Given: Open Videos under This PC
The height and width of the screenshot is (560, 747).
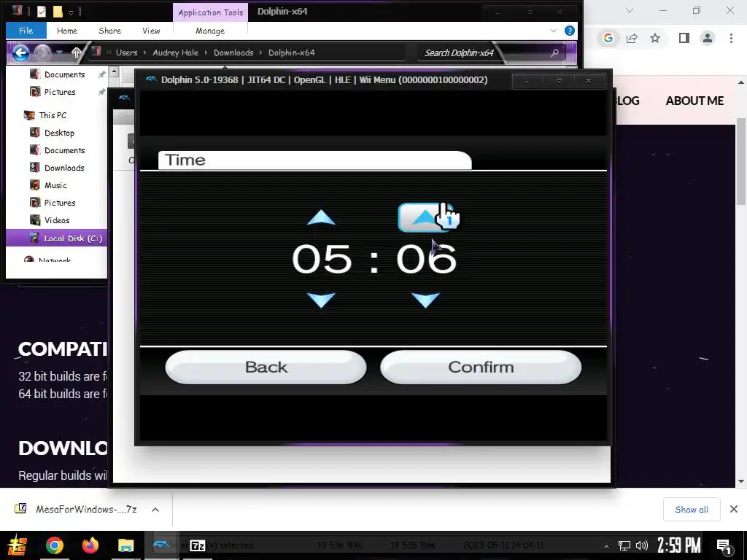Looking at the screenshot, I should tap(57, 220).
